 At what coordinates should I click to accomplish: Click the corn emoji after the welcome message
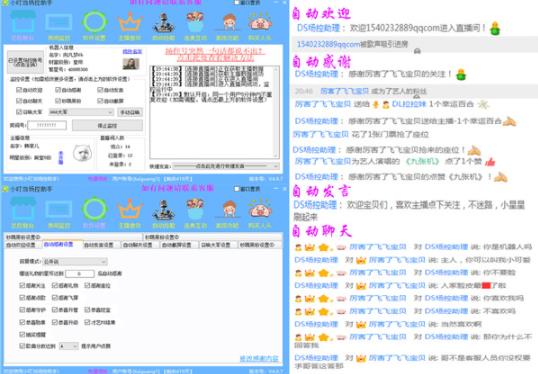494,28
